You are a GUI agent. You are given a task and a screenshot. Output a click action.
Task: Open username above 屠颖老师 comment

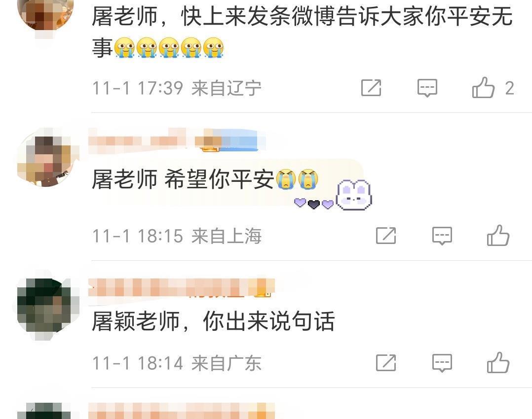point(182,287)
